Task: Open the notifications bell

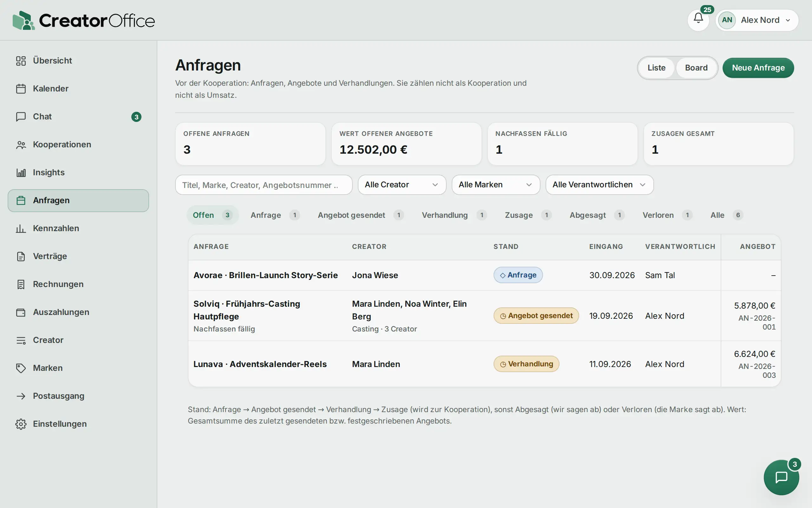Action: click(698, 20)
